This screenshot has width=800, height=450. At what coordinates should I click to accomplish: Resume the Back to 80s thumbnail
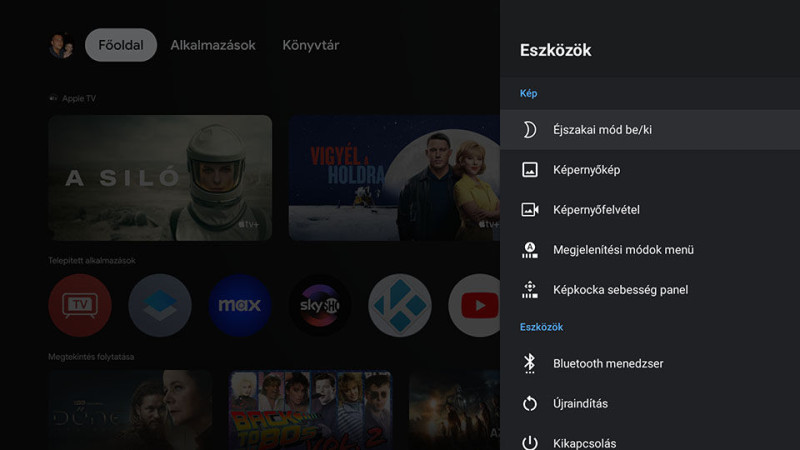click(x=310, y=410)
